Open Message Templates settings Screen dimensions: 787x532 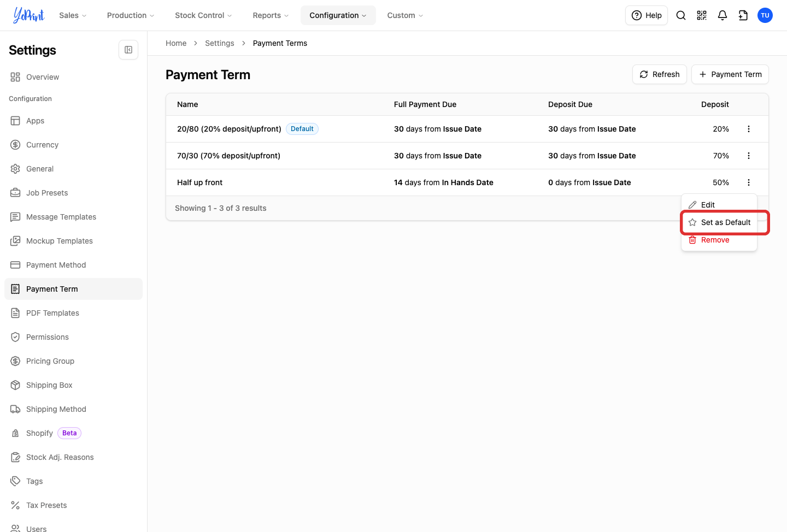click(x=73, y=217)
